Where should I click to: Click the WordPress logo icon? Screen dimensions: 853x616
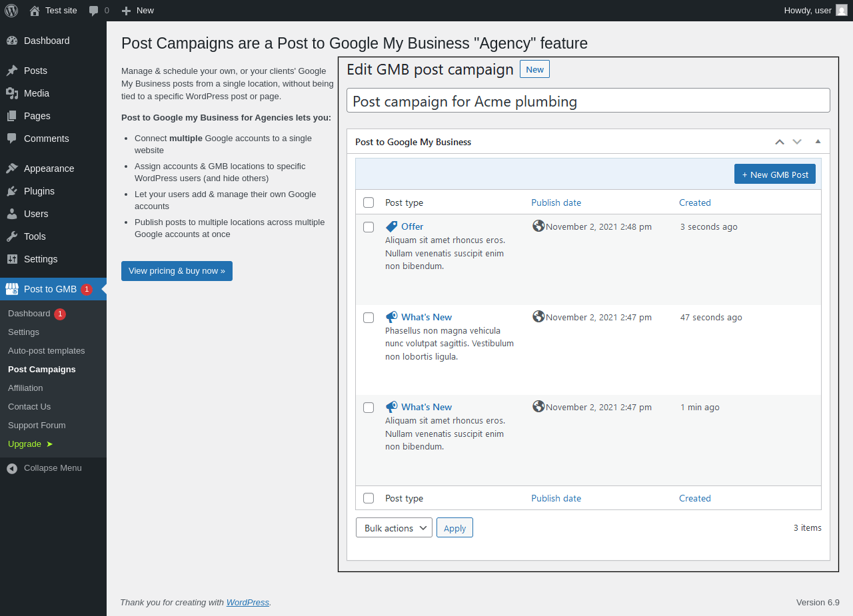tap(11, 11)
